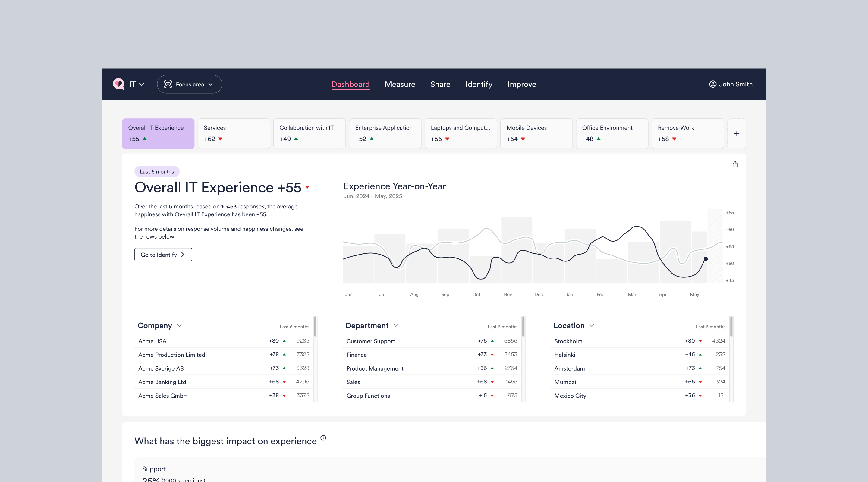Expand the Department dropdown chevron
Viewport: 868px width, 482px height.
[x=396, y=325]
